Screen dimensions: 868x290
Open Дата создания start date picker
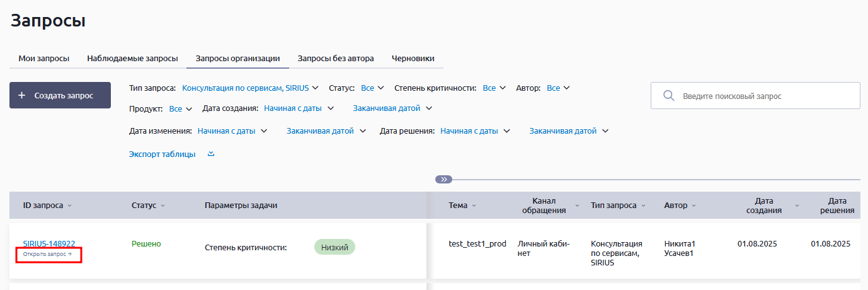299,108
